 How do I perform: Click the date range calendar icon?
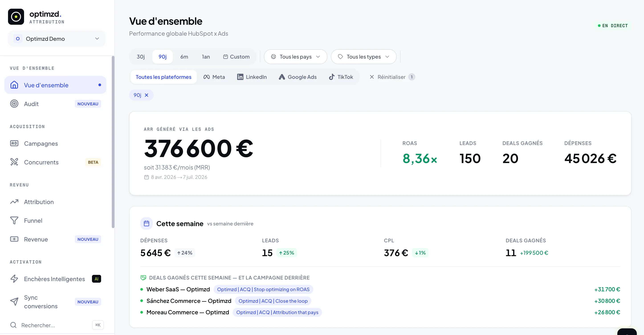point(147,177)
